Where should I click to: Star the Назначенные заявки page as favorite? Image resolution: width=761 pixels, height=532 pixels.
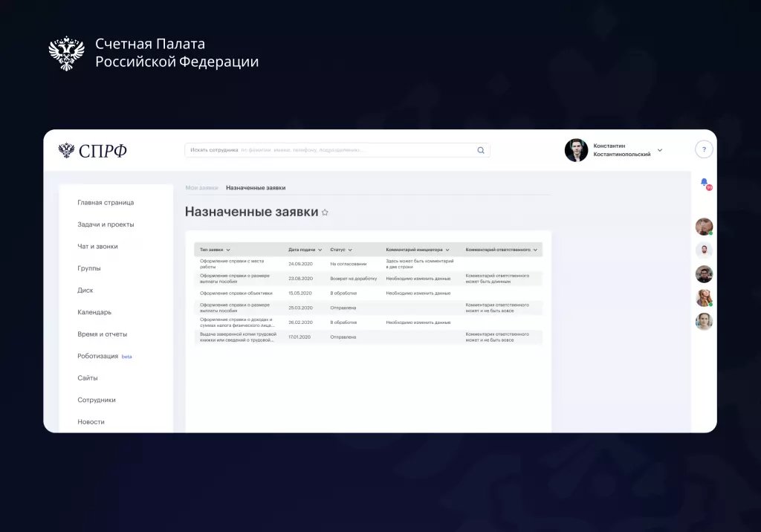[325, 213]
